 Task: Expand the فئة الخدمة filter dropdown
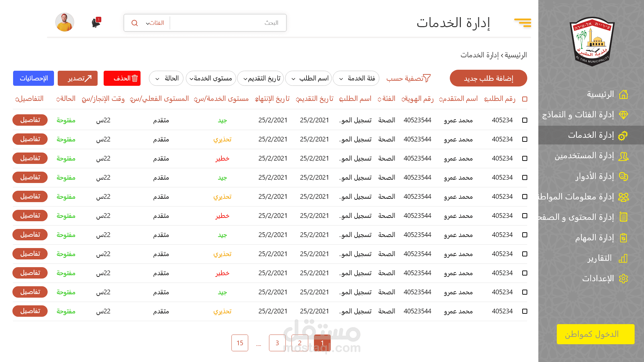[x=356, y=78]
